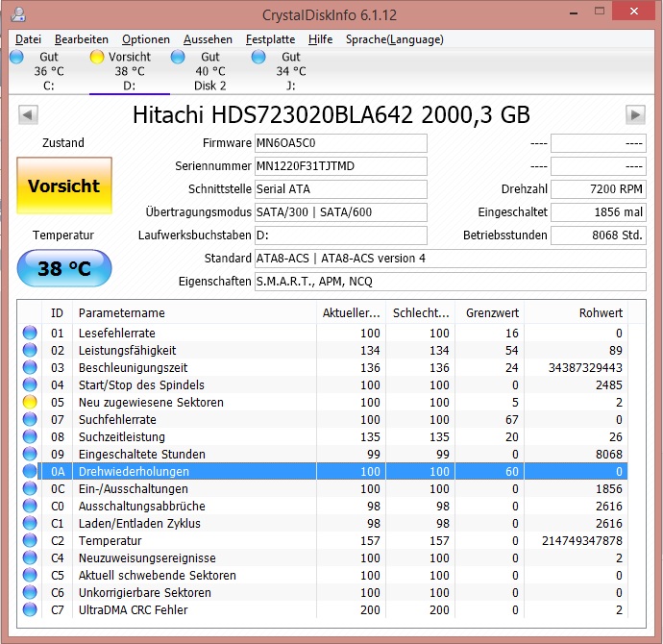Click the Seriennummer field MN1220F31TJTMD

point(341,166)
